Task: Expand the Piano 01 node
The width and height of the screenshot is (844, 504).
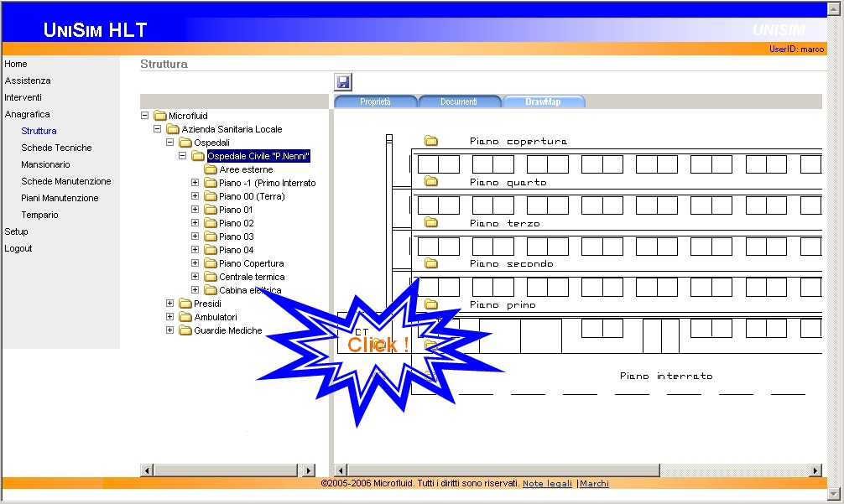Action: (x=195, y=210)
